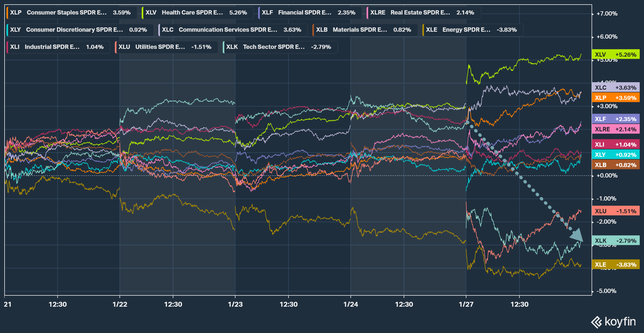Viewport: 644px width, 333px height.
Task: Click the XLRE +2.14% price tag
Action: (616, 129)
